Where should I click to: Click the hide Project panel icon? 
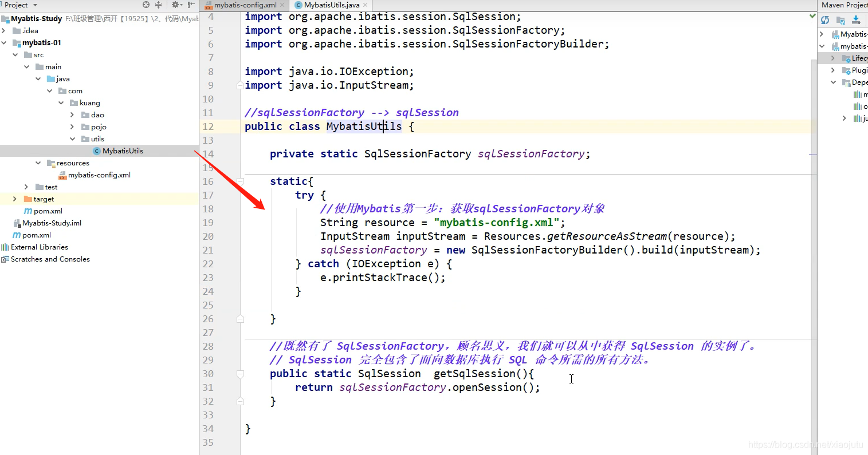pos(191,5)
